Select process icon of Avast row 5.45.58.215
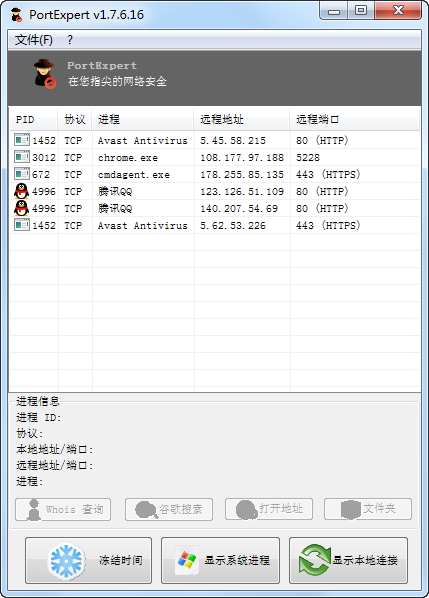429x598 pixels. pos(22,140)
